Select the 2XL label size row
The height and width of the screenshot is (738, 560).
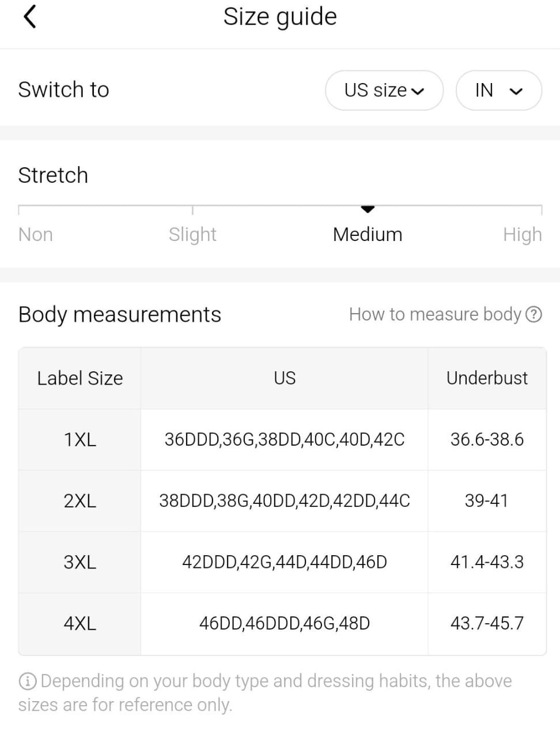click(x=80, y=501)
